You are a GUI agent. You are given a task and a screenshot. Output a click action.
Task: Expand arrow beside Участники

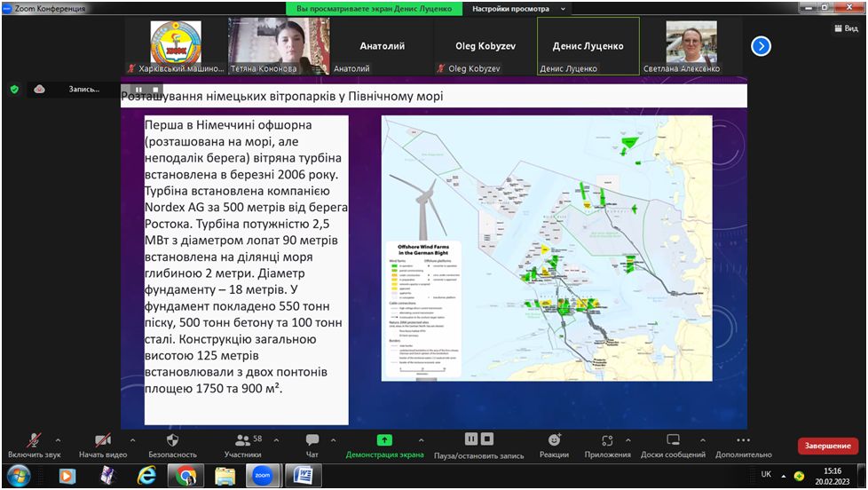(276, 440)
